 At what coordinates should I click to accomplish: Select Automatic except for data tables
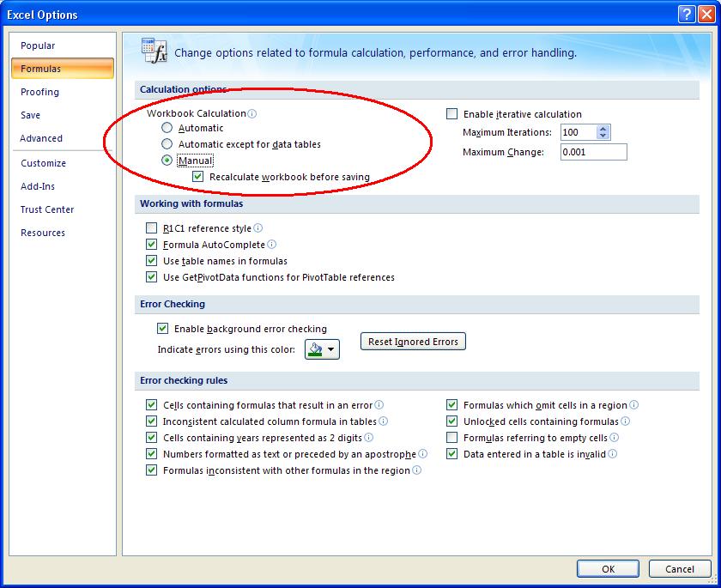tap(167, 144)
